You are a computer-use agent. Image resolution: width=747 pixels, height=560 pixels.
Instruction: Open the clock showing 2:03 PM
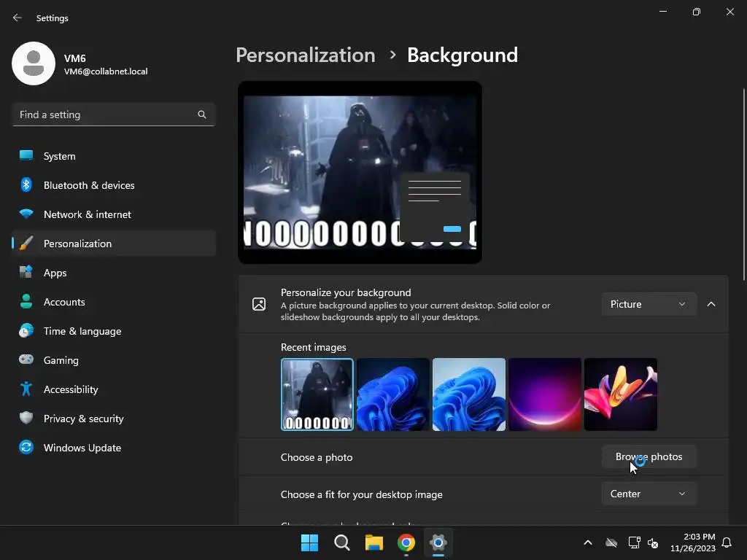(x=693, y=542)
